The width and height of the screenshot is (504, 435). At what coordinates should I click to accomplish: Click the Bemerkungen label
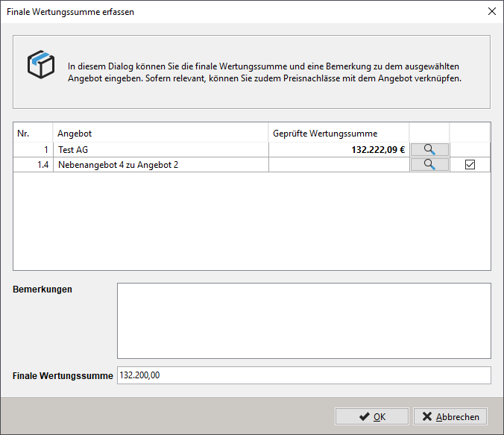pyautogui.click(x=42, y=290)
